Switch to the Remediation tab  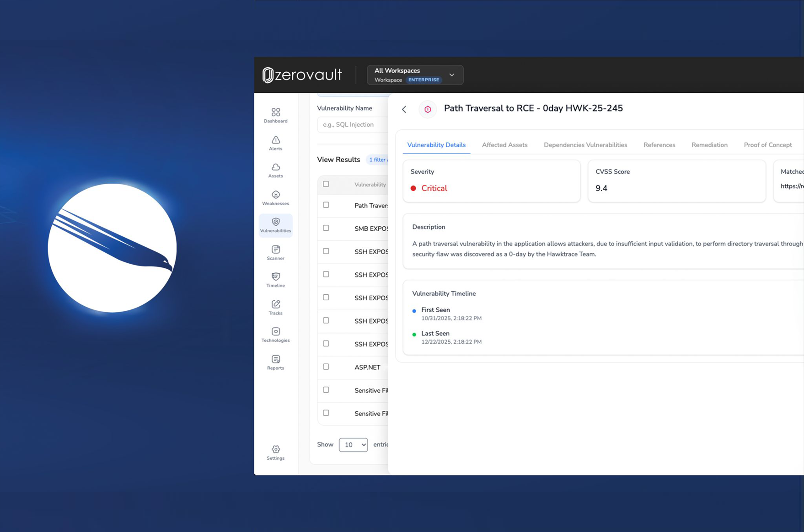pos(709,145)
